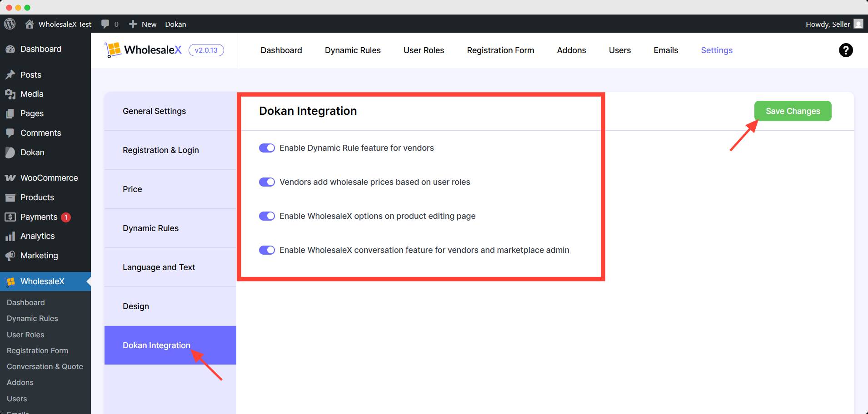Click Save Changes button

pyautogui.click(x=793, y=111)
